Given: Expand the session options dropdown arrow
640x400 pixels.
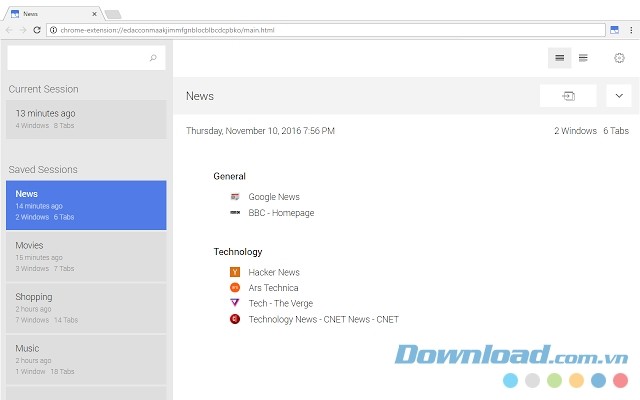Looking at the screenshot, I should [x=618, y=96].
